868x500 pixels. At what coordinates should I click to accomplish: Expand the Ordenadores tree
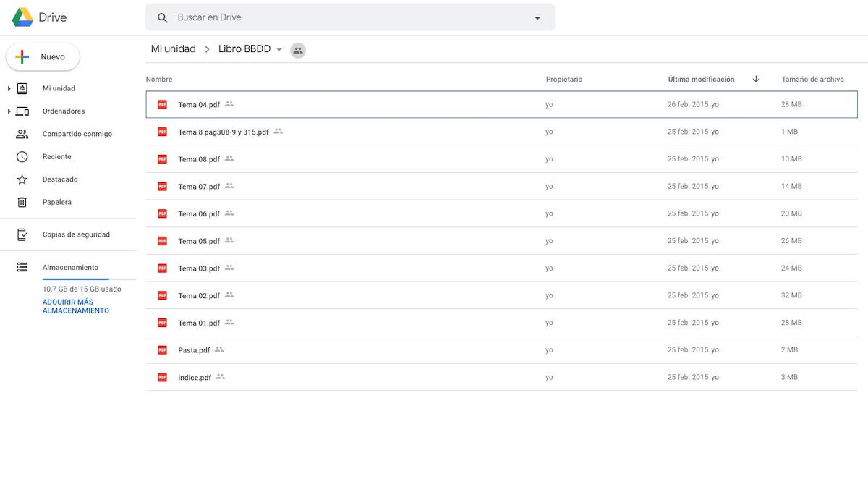(x=9, y=111)
